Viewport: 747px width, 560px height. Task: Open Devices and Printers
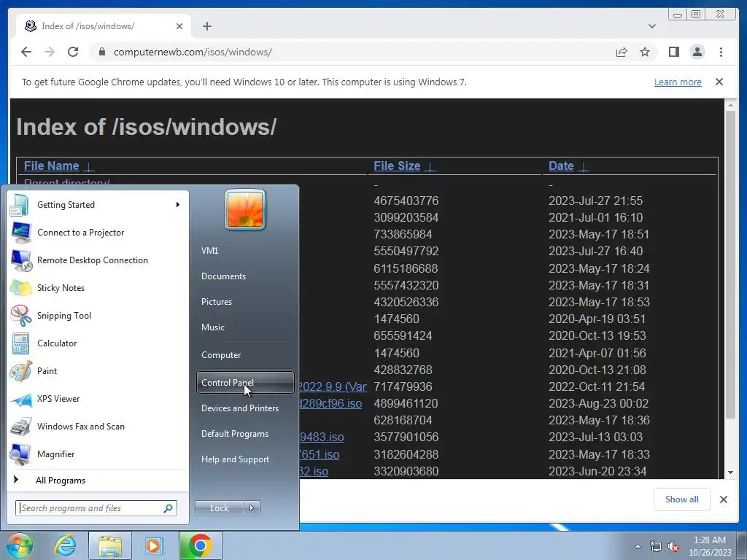(x=245, y=408)
